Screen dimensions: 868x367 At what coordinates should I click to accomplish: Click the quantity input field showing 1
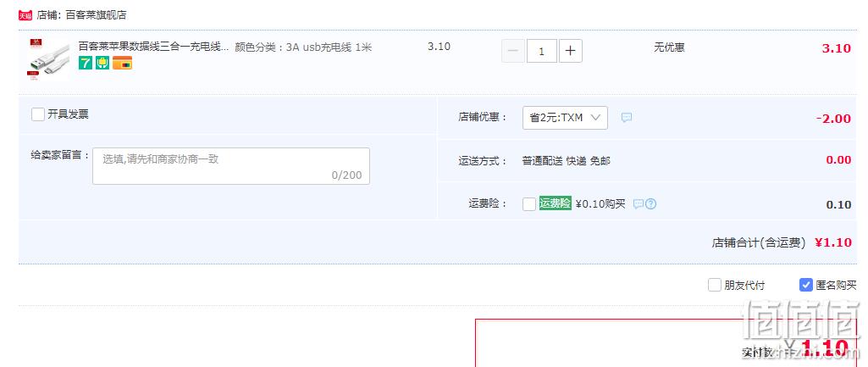coord(541,51)
